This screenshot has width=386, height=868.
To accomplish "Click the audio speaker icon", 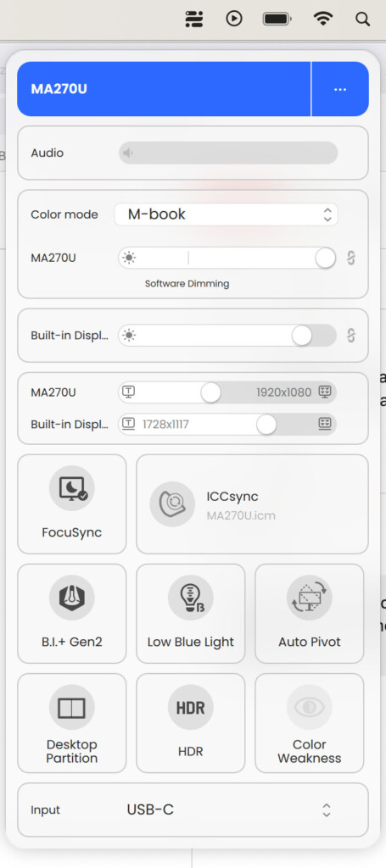I will pyautogui.click(x=128, y=153).
